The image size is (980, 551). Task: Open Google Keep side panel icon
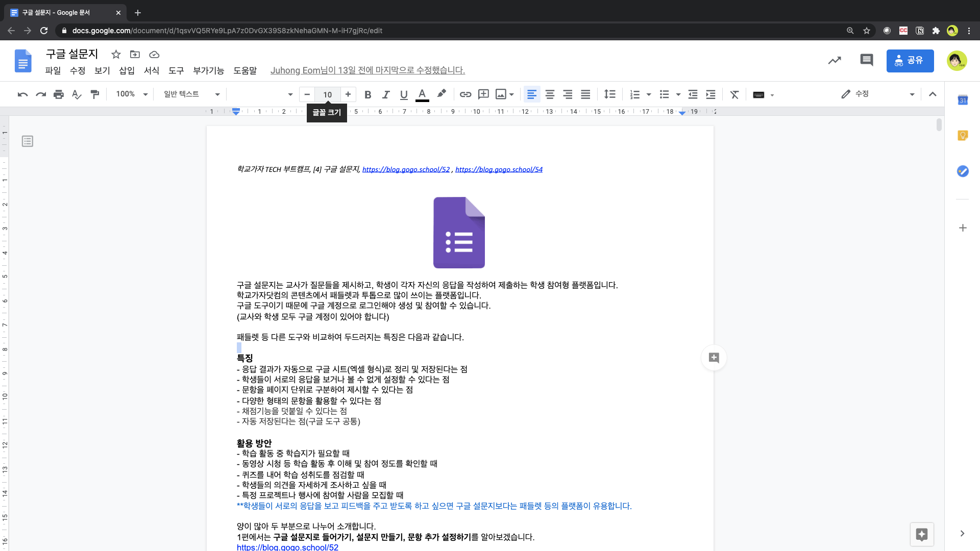(963, 136)
